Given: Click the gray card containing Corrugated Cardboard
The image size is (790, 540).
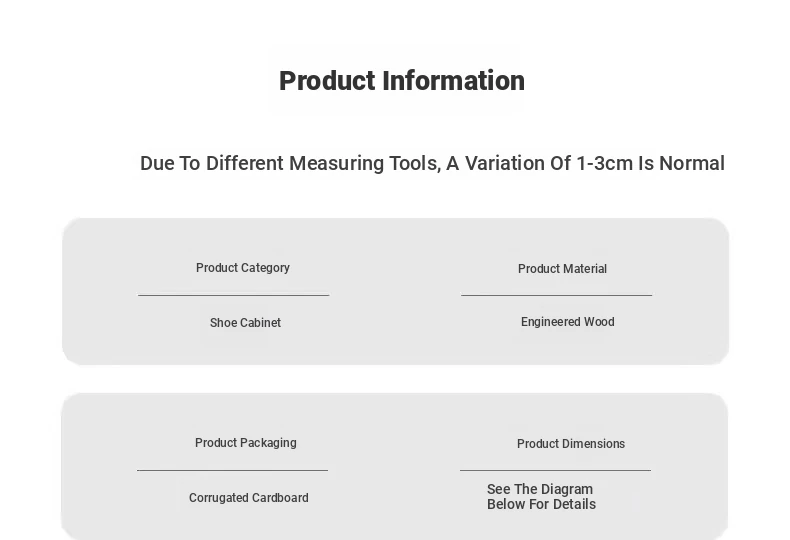Looking at the screenshot, I should point(394,466).
